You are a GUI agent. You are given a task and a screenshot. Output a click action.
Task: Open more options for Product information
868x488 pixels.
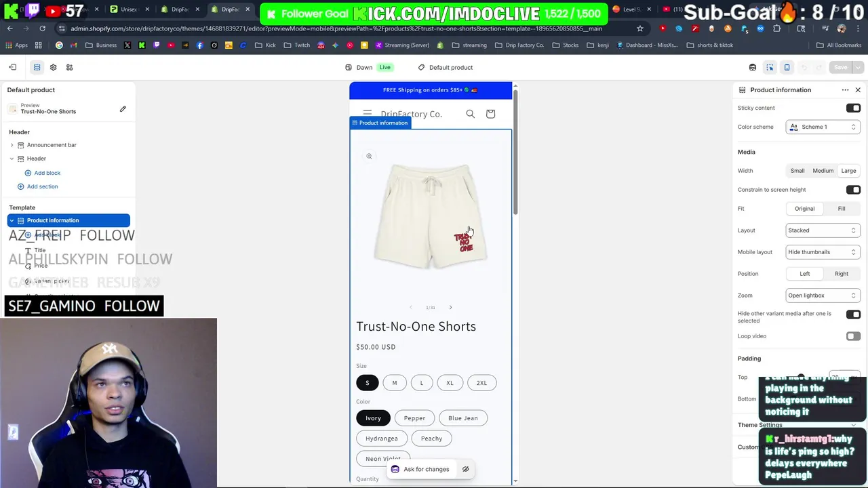(845, 89)
